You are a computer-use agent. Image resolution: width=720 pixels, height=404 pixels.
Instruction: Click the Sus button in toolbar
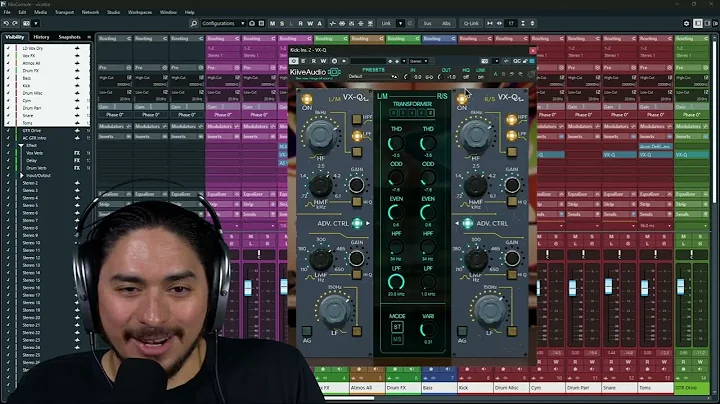tap(428, 23)
